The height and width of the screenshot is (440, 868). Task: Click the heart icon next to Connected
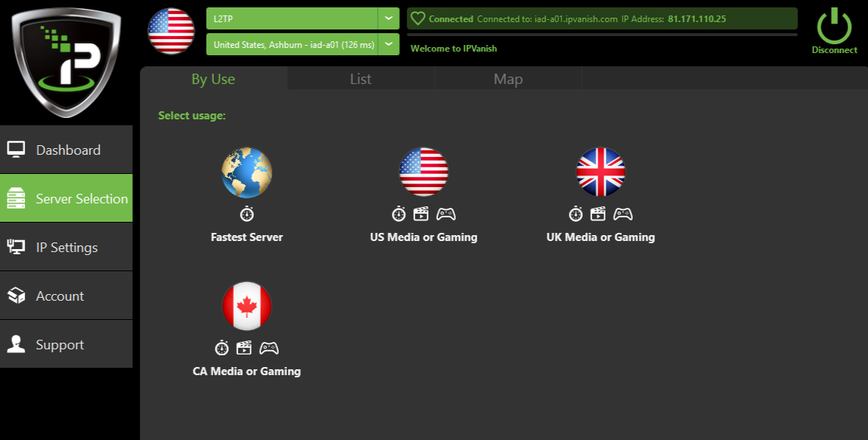click(x=418, y=19)
